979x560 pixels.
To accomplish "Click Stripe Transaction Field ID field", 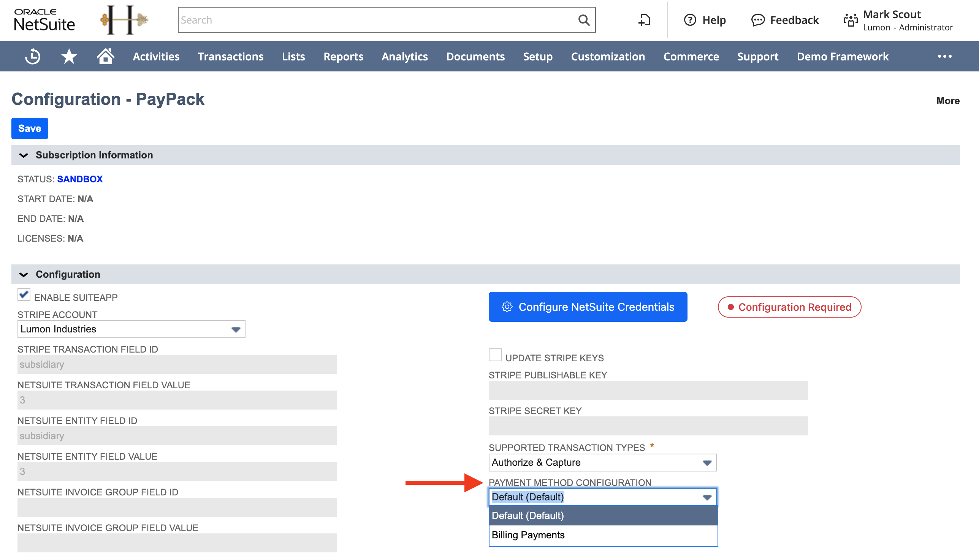I will (177, 365).
